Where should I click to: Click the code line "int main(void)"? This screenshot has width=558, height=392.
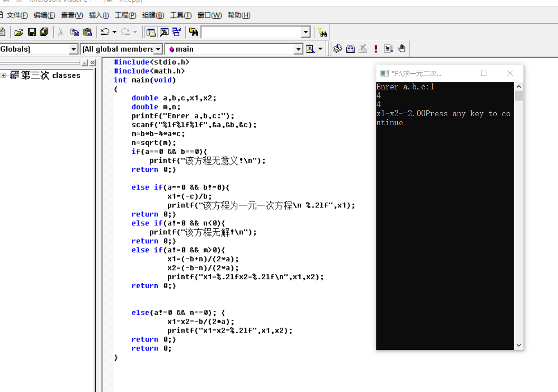[145, 80]
